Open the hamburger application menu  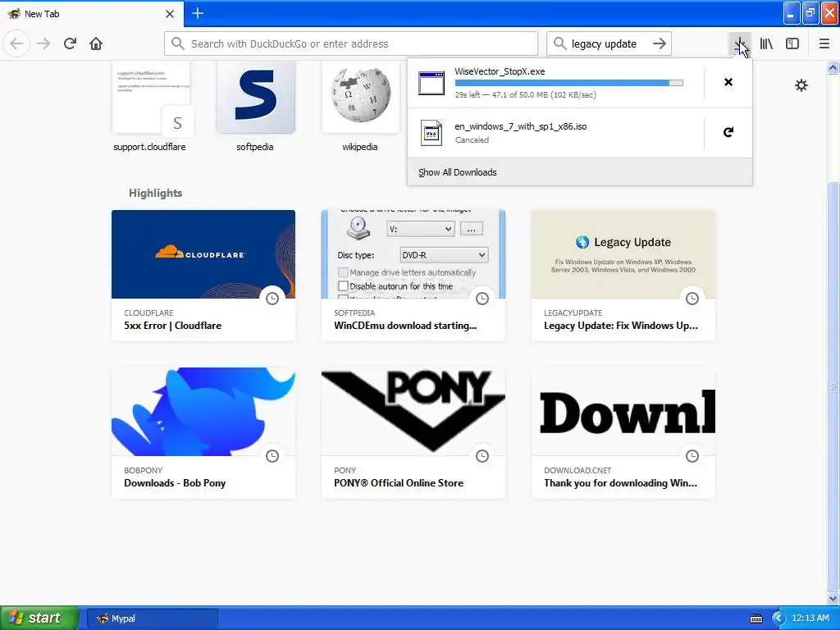pyautogui.click(x=824, y=43)
